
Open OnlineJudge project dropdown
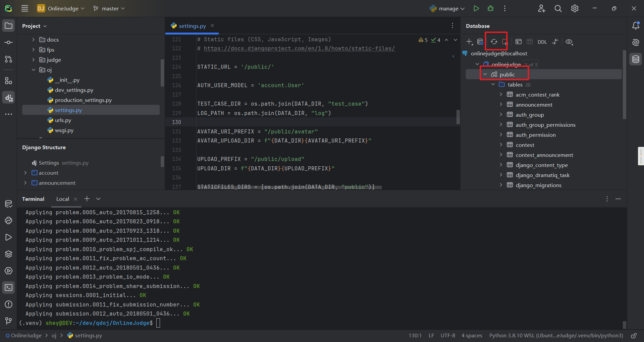click(61, 8)
